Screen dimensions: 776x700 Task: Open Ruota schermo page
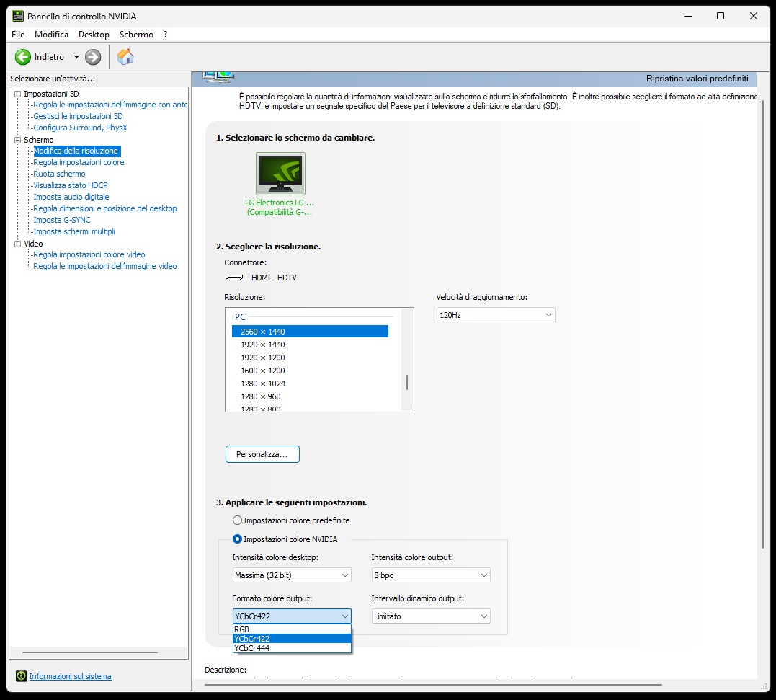(59, 174)
